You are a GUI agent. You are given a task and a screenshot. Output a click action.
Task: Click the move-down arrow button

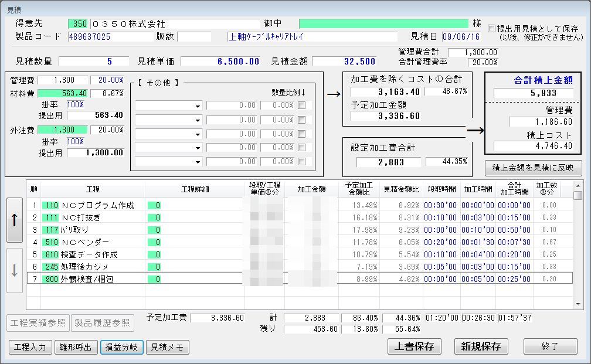pos(15,270)
